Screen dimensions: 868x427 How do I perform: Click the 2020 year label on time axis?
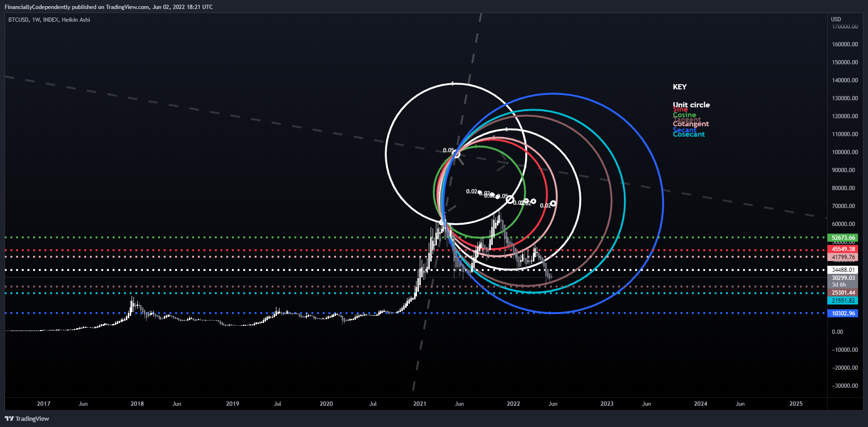pyautogui.click(x=326, y=404)
